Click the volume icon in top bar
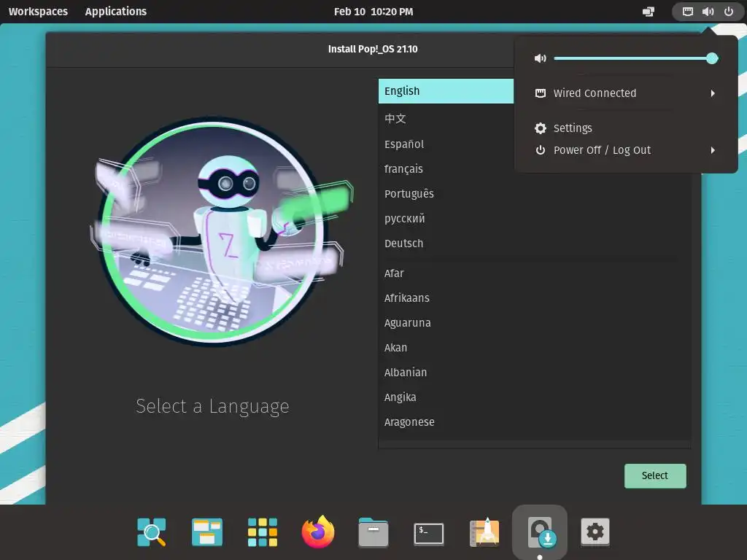This screenshot has height=560, width=747. click(708, 12)
